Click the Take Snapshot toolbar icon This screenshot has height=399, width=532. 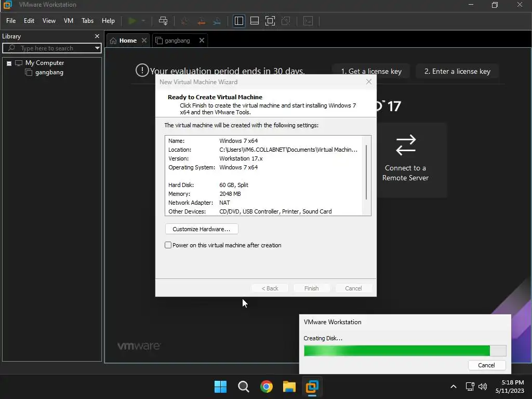(185, 21)
